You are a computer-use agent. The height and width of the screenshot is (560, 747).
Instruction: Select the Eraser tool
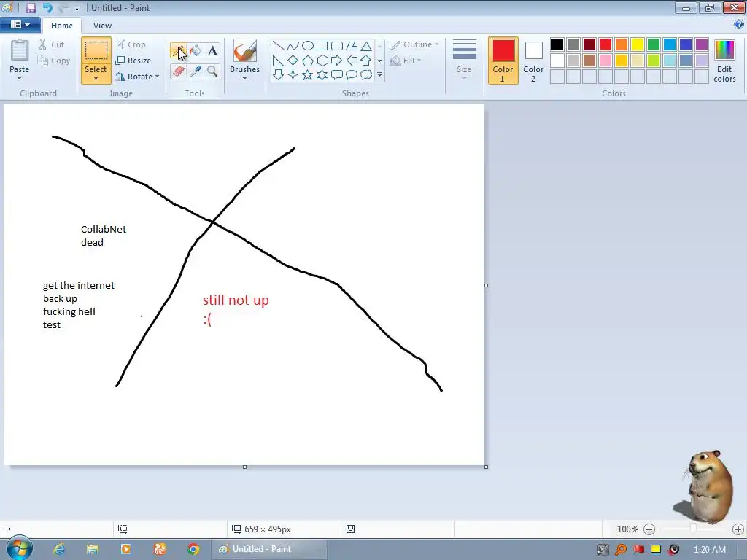(178, 71)
